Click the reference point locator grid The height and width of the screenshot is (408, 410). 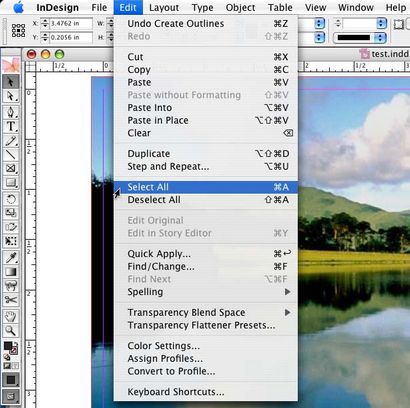[x=18, y=30]
